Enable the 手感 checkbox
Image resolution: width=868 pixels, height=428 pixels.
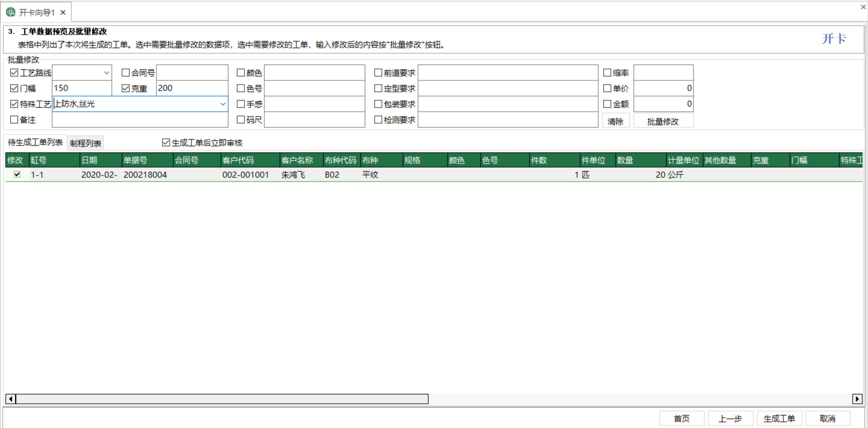(241, 104)
